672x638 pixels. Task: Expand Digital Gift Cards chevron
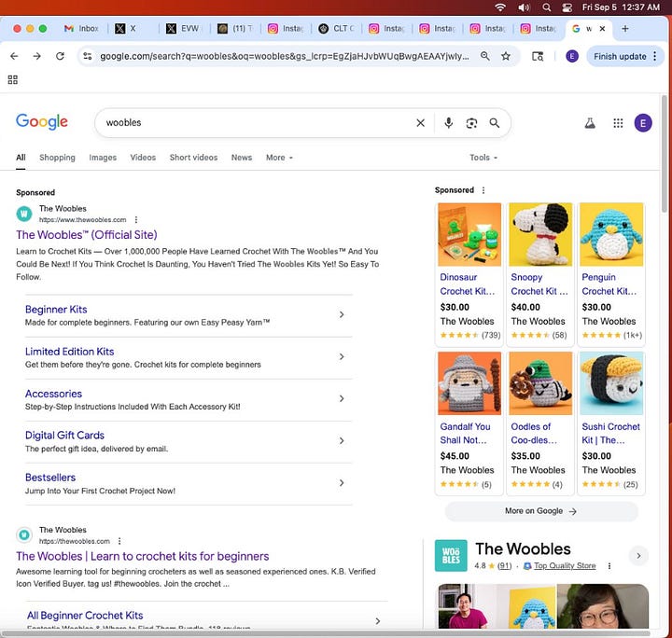click(x=342, y=440)
